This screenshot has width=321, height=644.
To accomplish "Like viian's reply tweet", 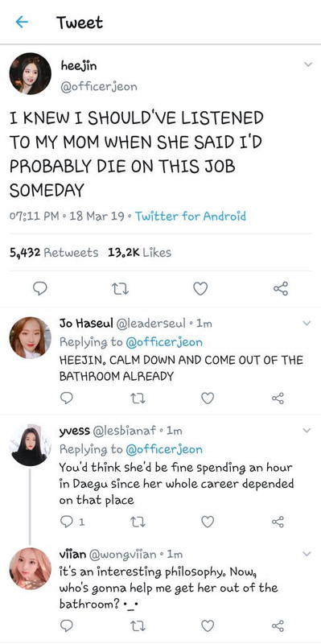I will point(208,625).
